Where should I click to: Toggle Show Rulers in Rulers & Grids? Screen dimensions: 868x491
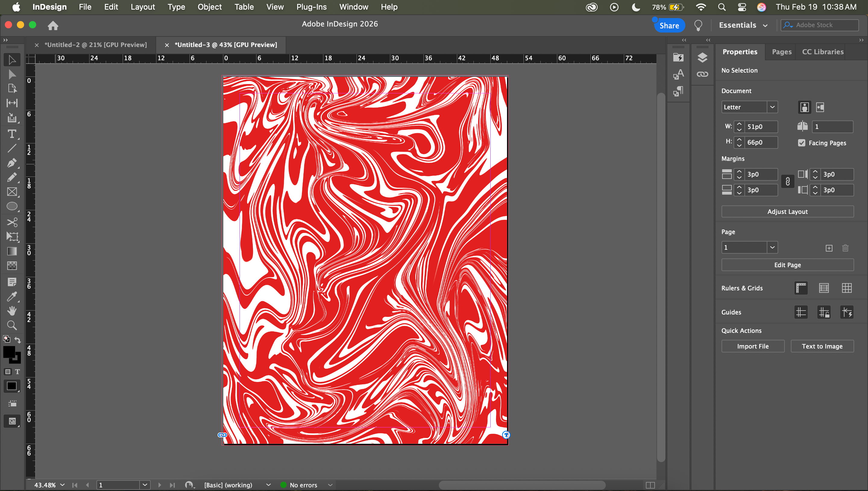[x=801, y=288]
